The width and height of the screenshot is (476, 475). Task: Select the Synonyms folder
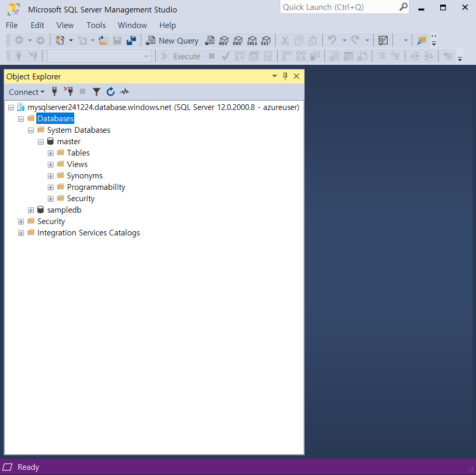click(85, 176)
